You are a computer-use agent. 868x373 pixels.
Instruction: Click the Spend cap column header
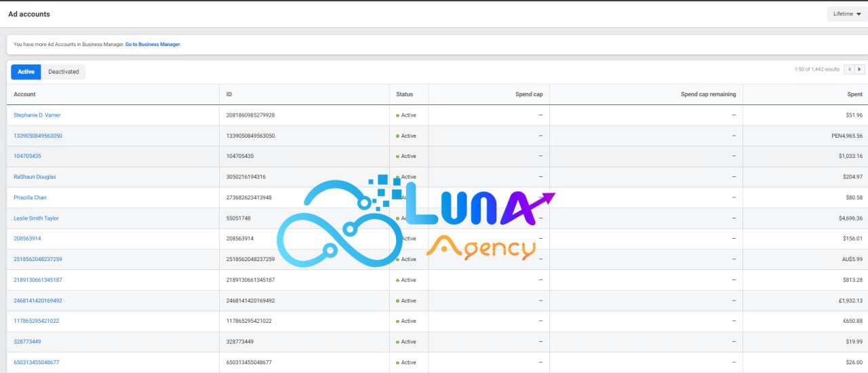529,94
